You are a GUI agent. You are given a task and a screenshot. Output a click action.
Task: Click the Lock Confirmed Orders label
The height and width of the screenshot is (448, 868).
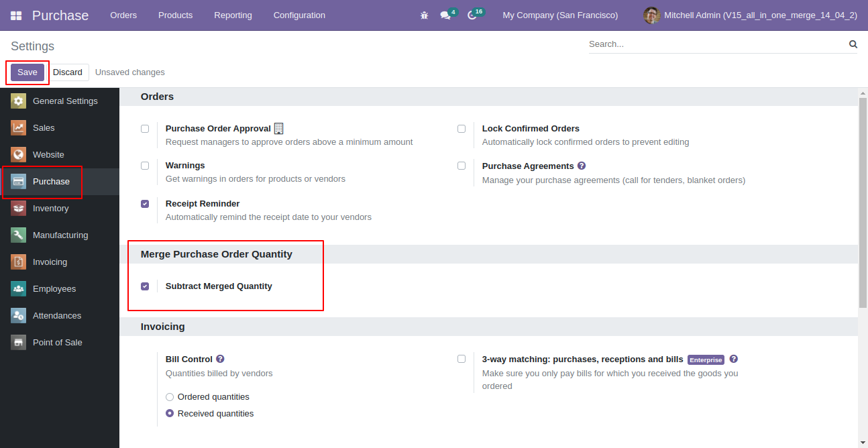pos(531,129)
